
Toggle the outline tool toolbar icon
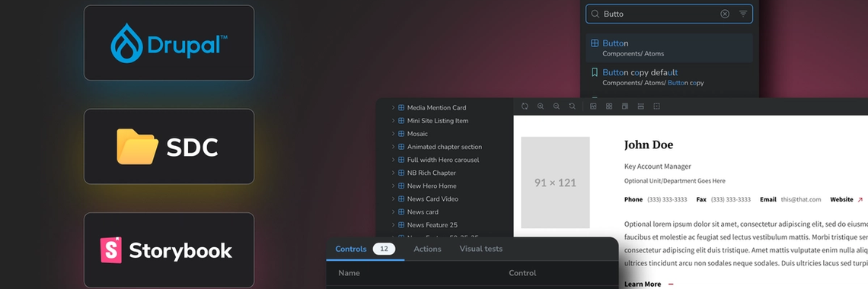tap(657, 106)
